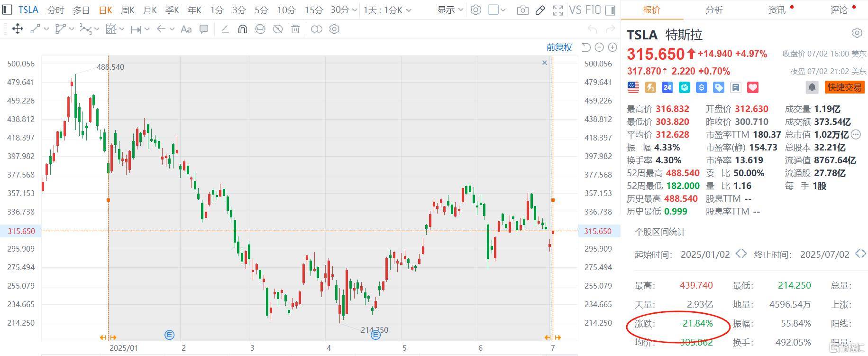Open the 显示 display dropdown

click(x=450, y=9)
